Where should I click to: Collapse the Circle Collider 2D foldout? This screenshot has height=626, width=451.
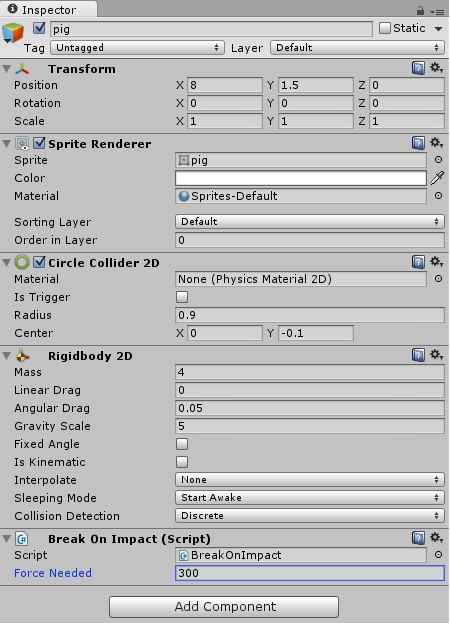(6, 262)
